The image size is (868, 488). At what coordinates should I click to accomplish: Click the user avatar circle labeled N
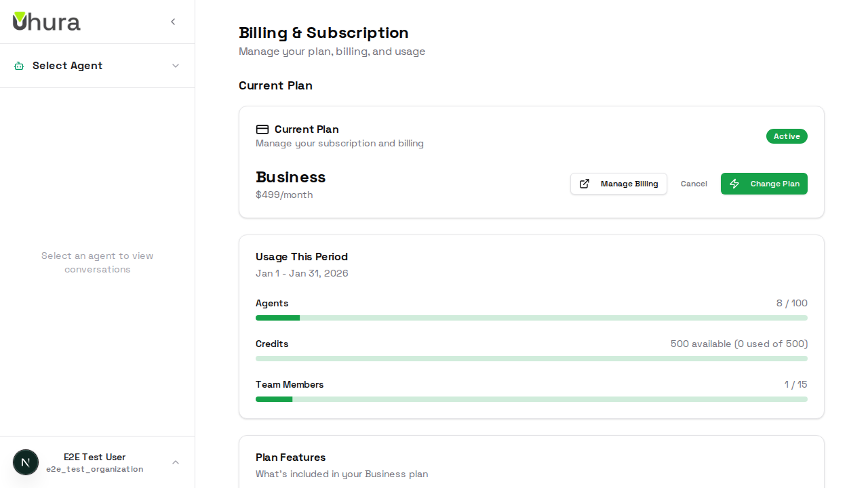(x=26, y=462)
